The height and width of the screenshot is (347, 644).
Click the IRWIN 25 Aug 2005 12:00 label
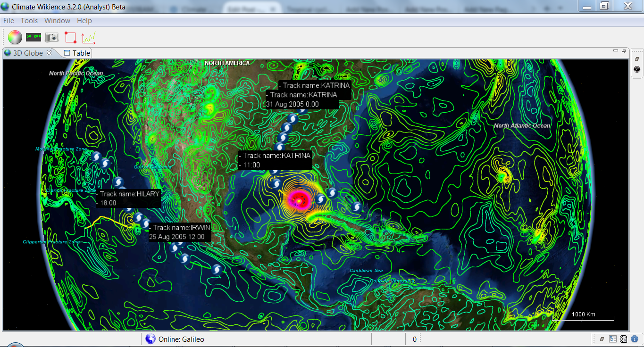click(x=179, y=232)
